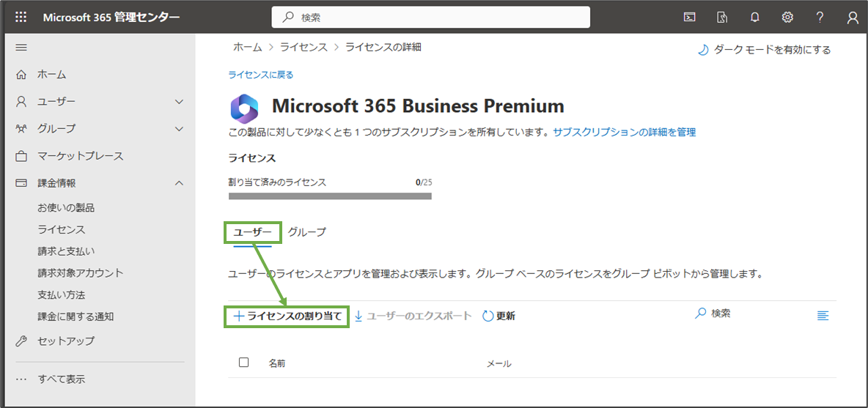868x408 pixels.
Task: Collapse the 課金情報 section chevron
Action: tap(179, 182)
